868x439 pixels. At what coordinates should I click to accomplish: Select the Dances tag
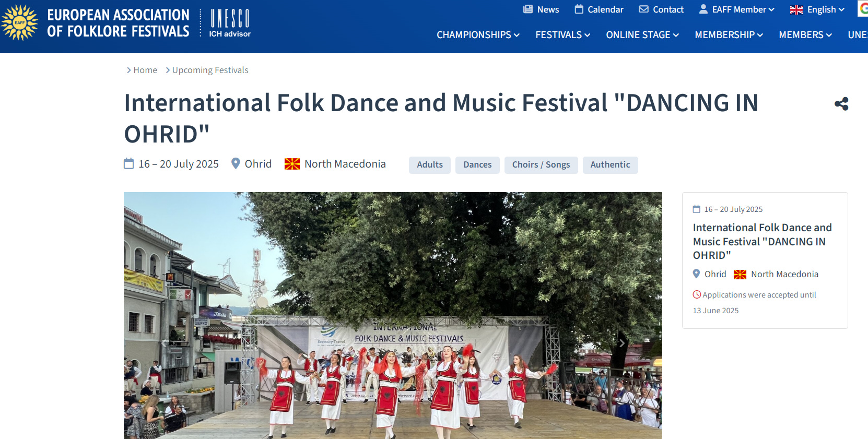[x=477, y=165]
